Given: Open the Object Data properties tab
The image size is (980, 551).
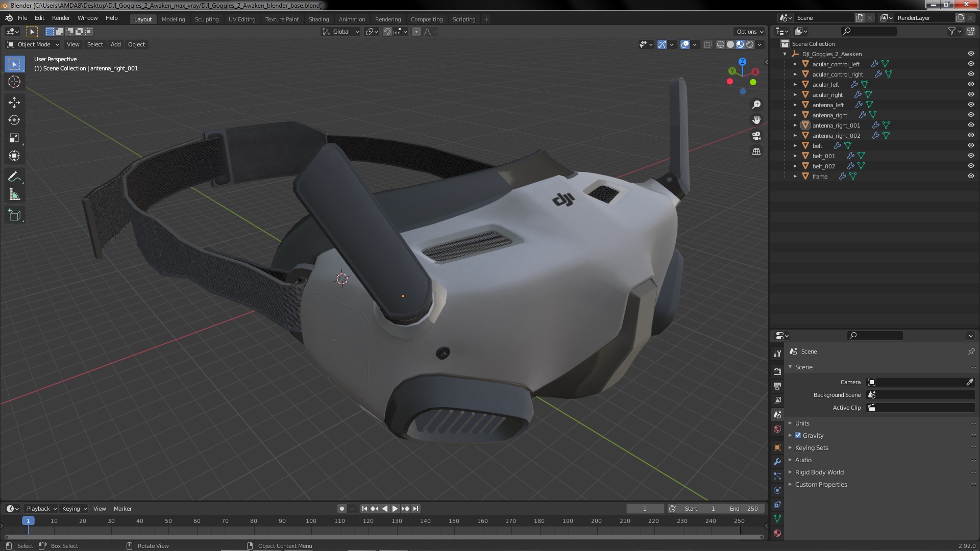Looking at the screenshot, I should pos(777,519).
